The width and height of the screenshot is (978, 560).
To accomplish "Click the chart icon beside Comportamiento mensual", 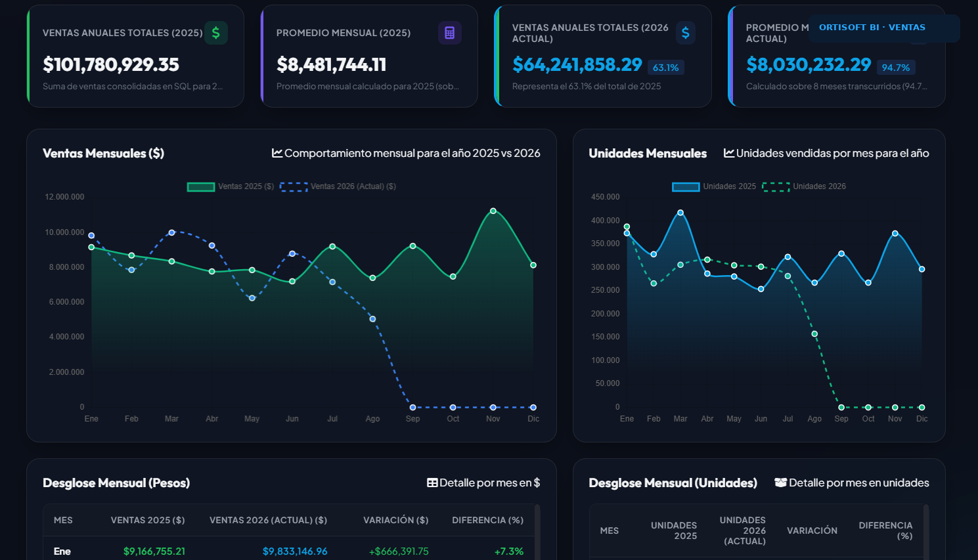I will [x=277, y=153].
